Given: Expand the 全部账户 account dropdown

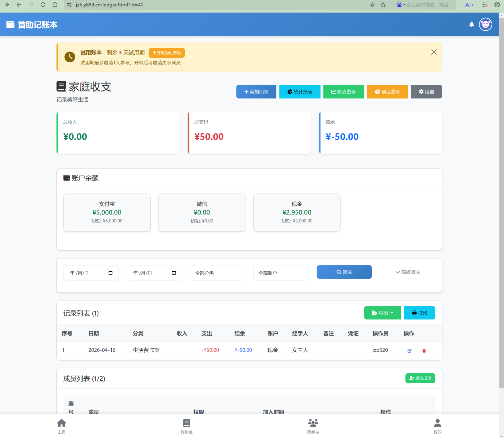Looking at the screenshot, I should click(281, 273).
